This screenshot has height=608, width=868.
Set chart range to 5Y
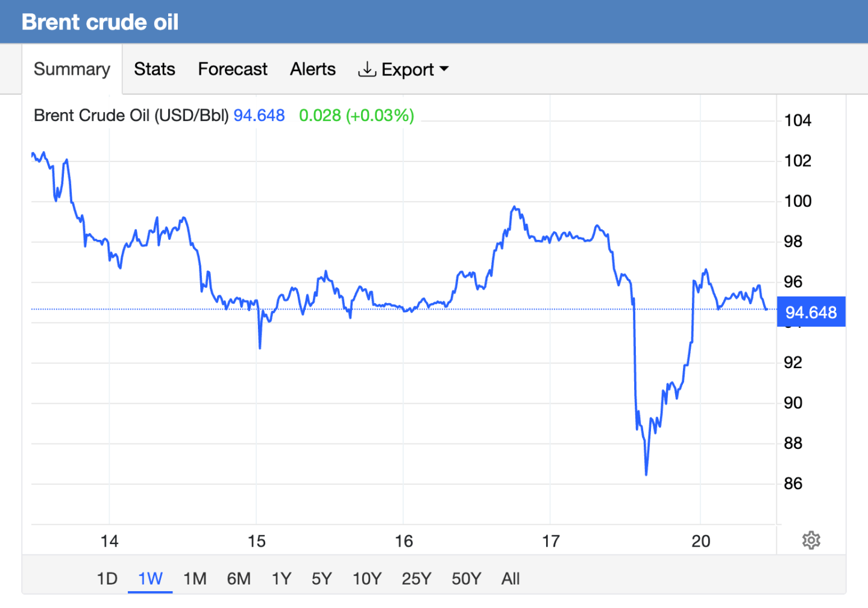tap(322, 578)
